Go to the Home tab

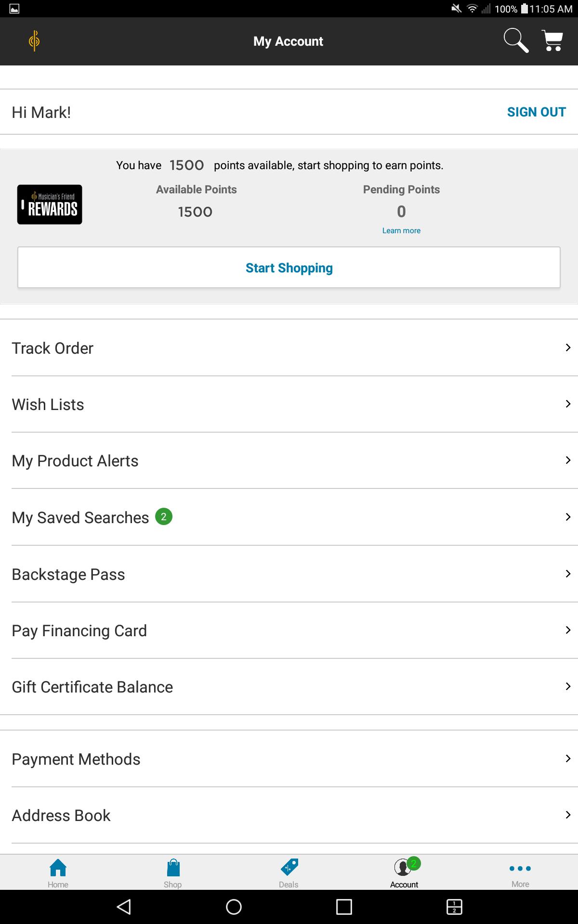point(58,873)
